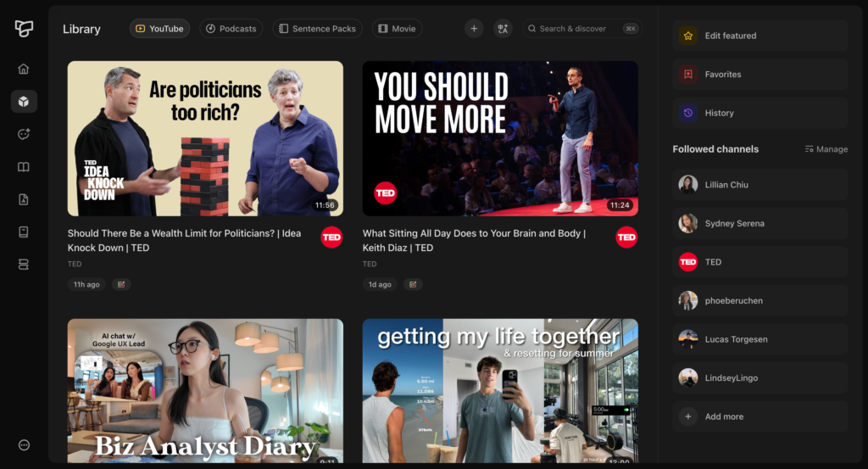Click the plus add-content button in the toolbar
Image resolution: width=868 pixels, height=469 pixels.
click(x=474, y=29)
